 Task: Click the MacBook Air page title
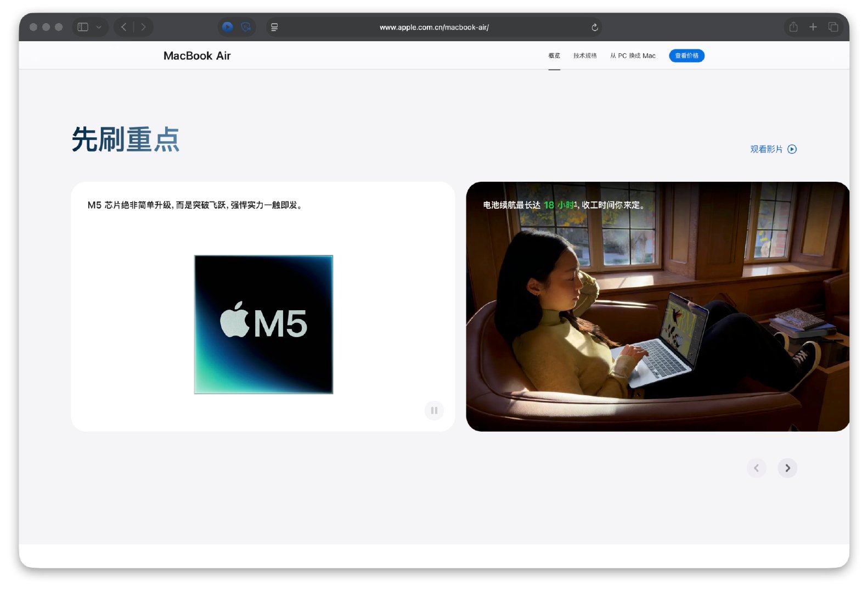tap(197, 55)
